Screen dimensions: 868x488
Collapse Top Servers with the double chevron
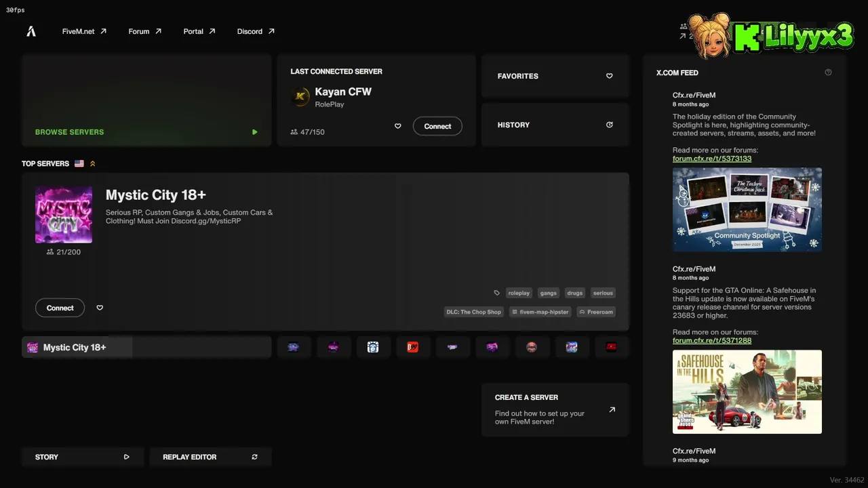pyautogui.click(x=93, y=163)
